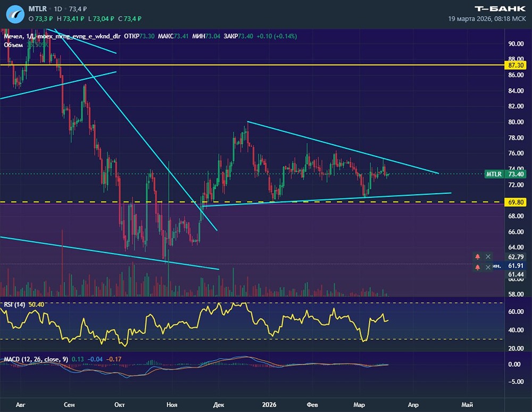Click the MACD value -0.04
This screenshot has width=532, height=412.
[95, 359]
